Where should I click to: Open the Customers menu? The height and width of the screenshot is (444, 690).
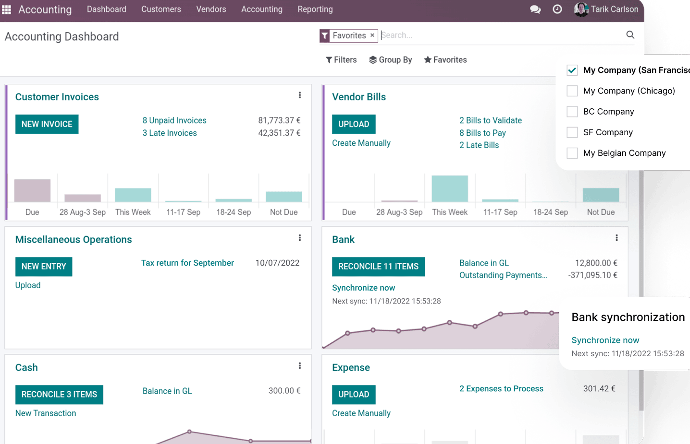pos(161,9)
